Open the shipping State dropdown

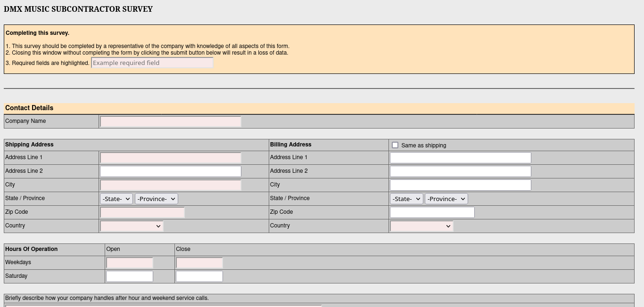pos(116,199)
